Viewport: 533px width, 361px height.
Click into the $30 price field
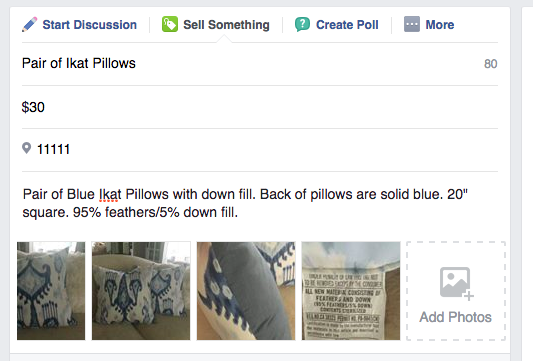tap(260, 107)
